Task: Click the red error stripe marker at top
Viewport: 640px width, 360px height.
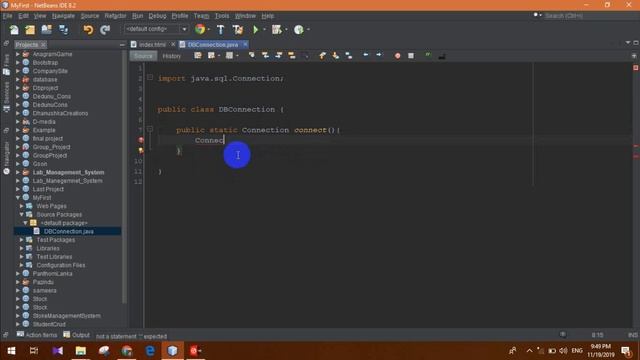Action: 636,67
